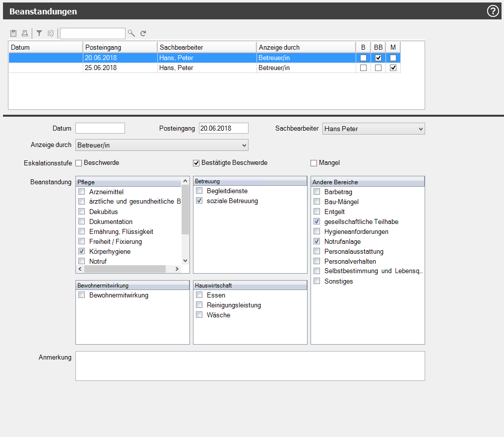Screen dimensions: 504x437
Task: Check the Reinigungsleistung checkbox
Action: coord(199,305)
